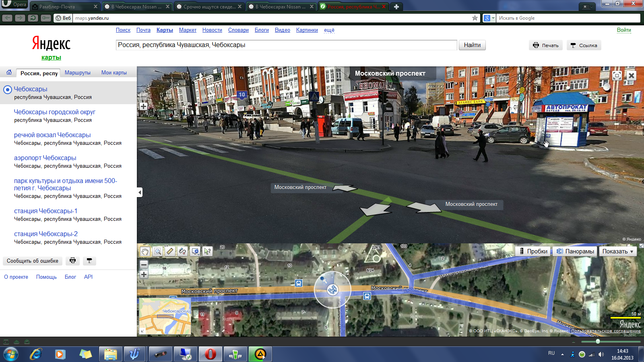The height and width of the screenshot is (362, 644).
Task: Click the home icon in the sidebar tabs
Action: [x=9, y=72]
